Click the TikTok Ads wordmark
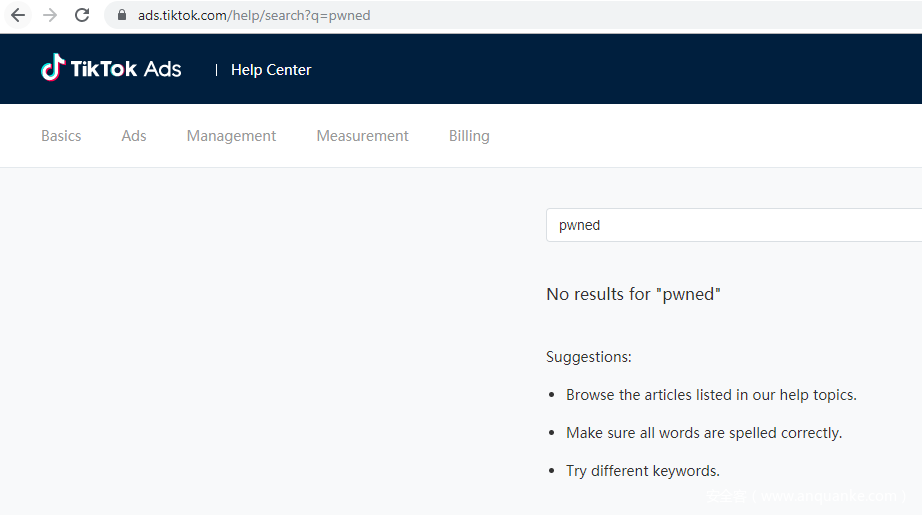This screenshot has width=922, height=515. 126,69
